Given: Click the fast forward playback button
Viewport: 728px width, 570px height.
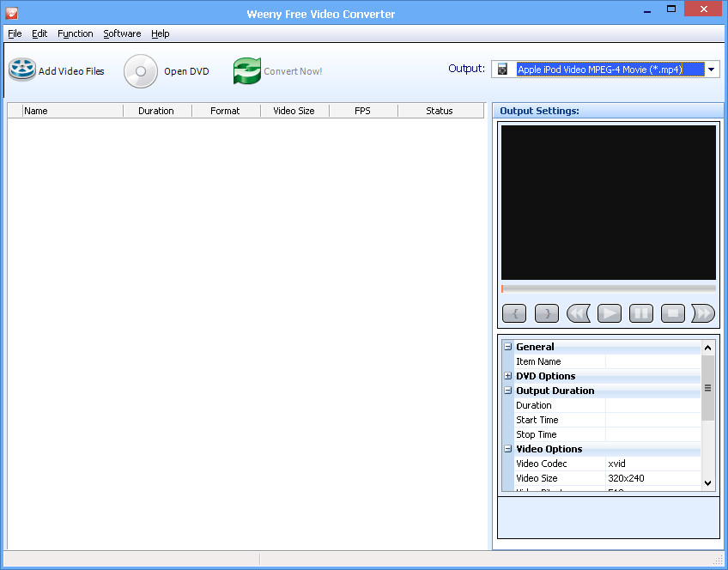Looking at the screenshot, I should [703, 313].
